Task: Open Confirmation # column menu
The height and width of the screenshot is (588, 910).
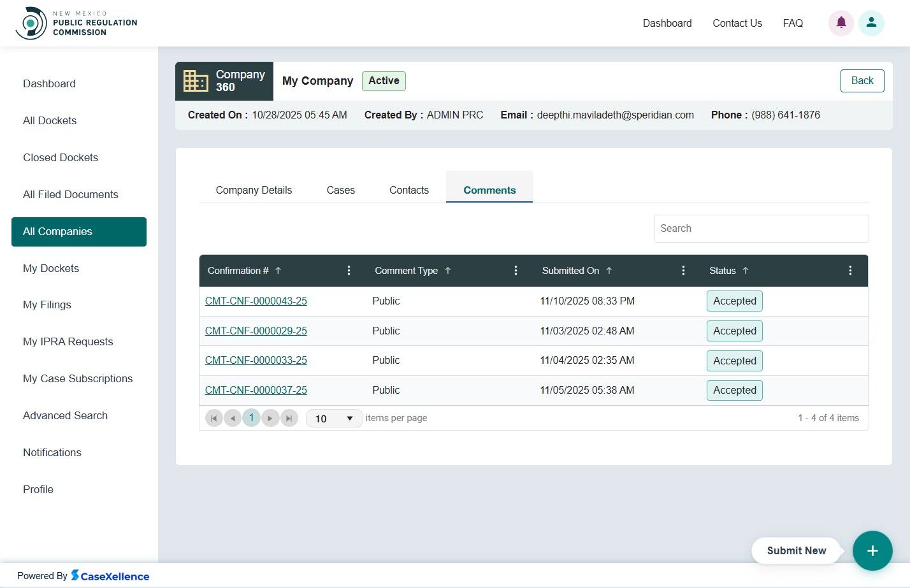Action: click(349, 271)
